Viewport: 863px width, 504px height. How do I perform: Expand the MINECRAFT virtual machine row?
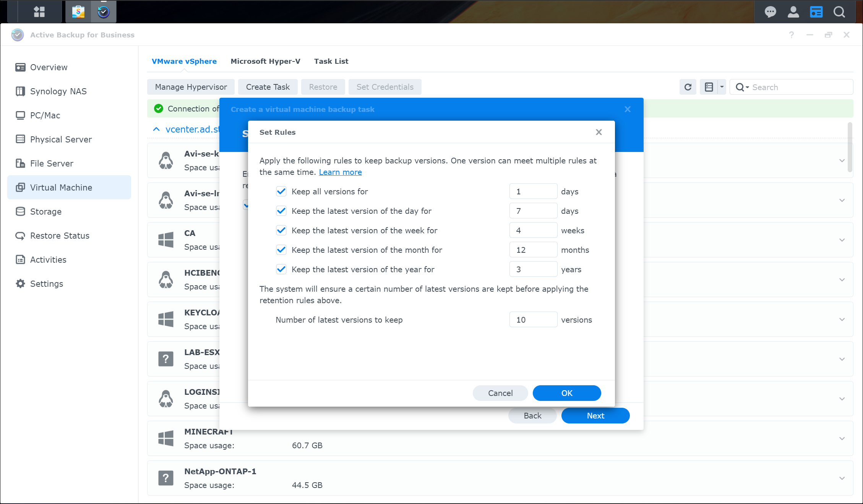[842, 438]
